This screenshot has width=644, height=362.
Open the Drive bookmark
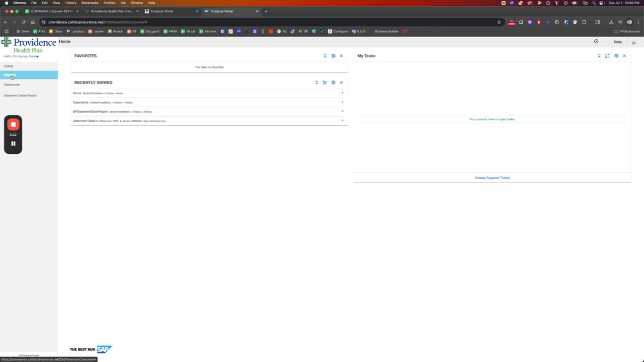23,31
